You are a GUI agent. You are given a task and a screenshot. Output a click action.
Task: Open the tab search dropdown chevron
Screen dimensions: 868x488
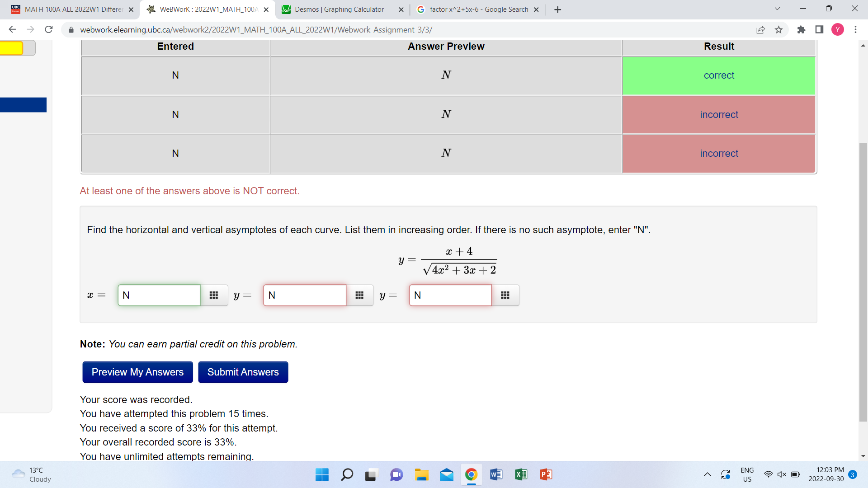click(777, 9)
